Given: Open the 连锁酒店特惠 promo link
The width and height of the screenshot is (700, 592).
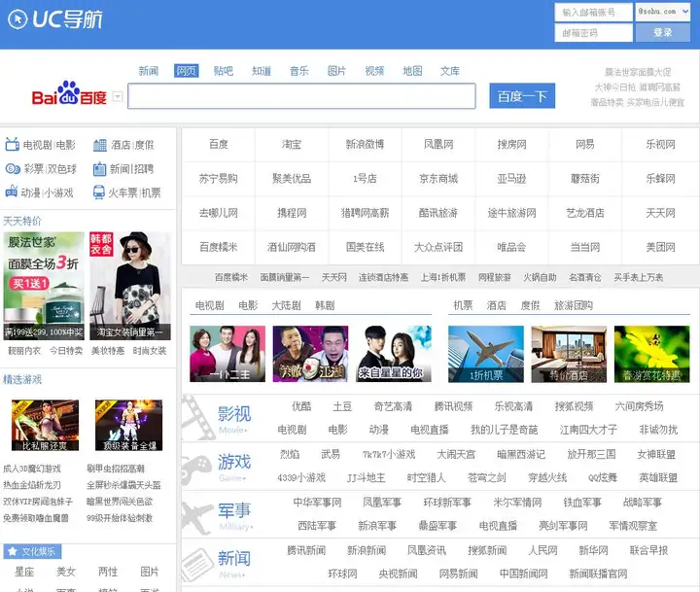Looking at the screenshot, I should coord(383,277).
